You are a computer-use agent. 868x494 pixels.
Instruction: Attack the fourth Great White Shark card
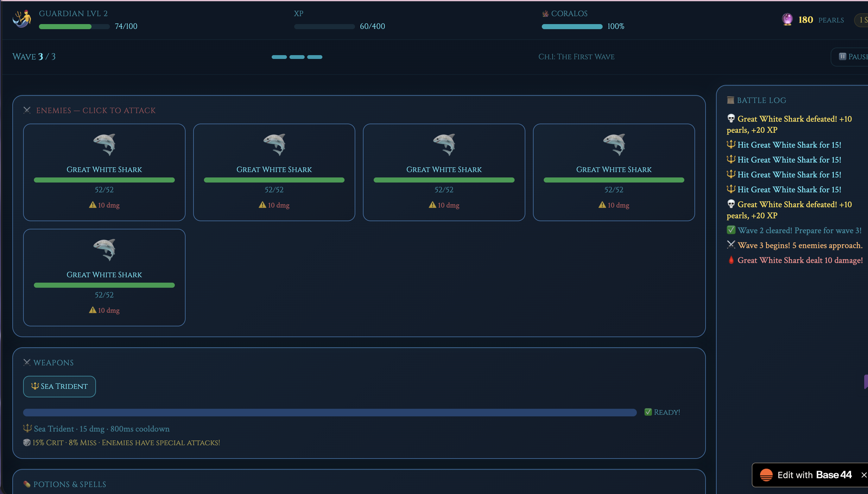[x=613, y=172]
